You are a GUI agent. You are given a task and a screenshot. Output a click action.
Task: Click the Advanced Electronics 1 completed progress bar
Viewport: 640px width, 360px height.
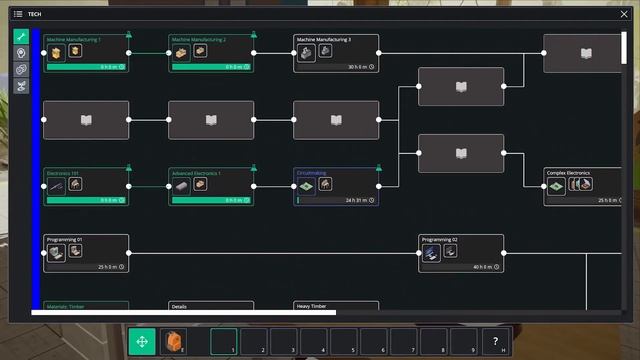(x=211, y=200)
